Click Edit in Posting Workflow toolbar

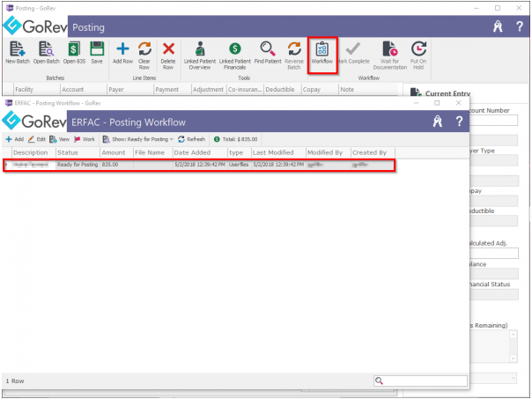point(36,139)
